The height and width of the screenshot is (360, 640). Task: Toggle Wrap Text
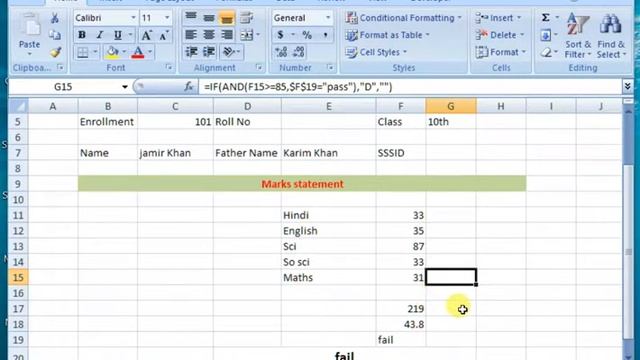point(246,18)
